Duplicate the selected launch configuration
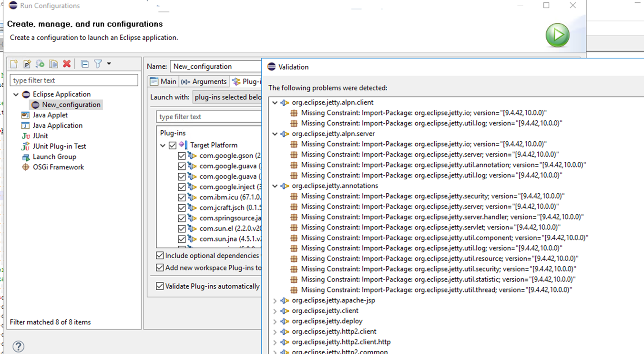The width and height of the screenshot is (644, 354). [53, 64]
